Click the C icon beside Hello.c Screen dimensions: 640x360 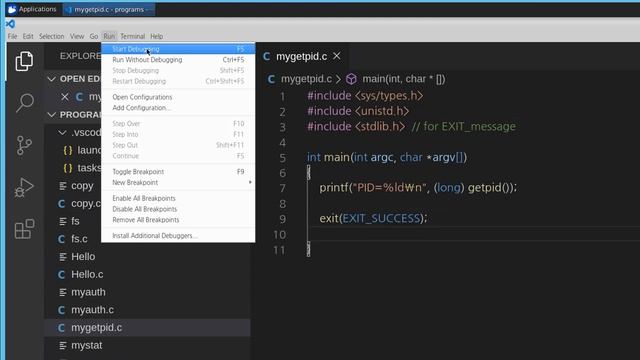[61, 274]
